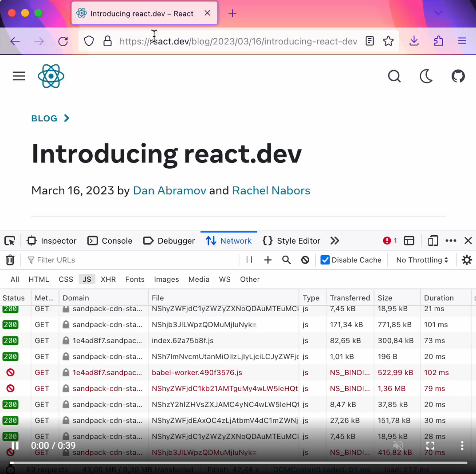Viewport: 476px width, 474px height.
Task: Toggle Responsive Design Mode icon in DevTools
Action: [x=433, y=241]
